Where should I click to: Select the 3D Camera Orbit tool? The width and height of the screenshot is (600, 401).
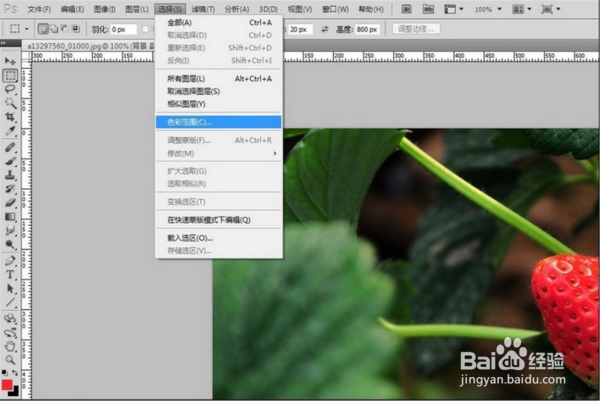(x=10, y=333)
